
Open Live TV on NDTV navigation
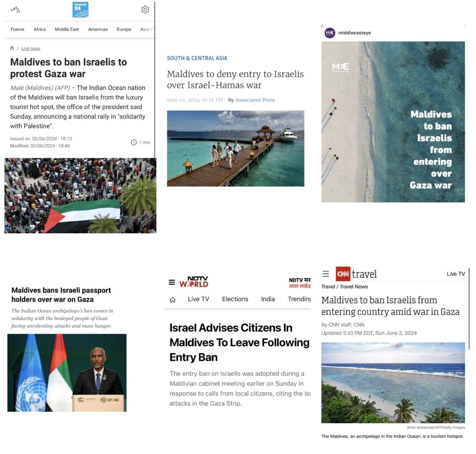pyautogui.click(x=198, y=299)
